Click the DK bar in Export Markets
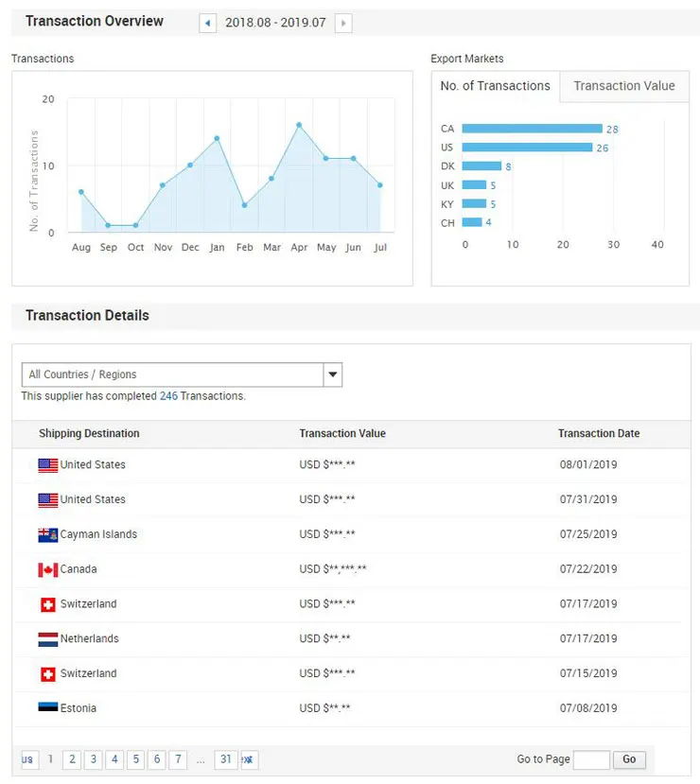700x784 pixels. coord(481,166)
